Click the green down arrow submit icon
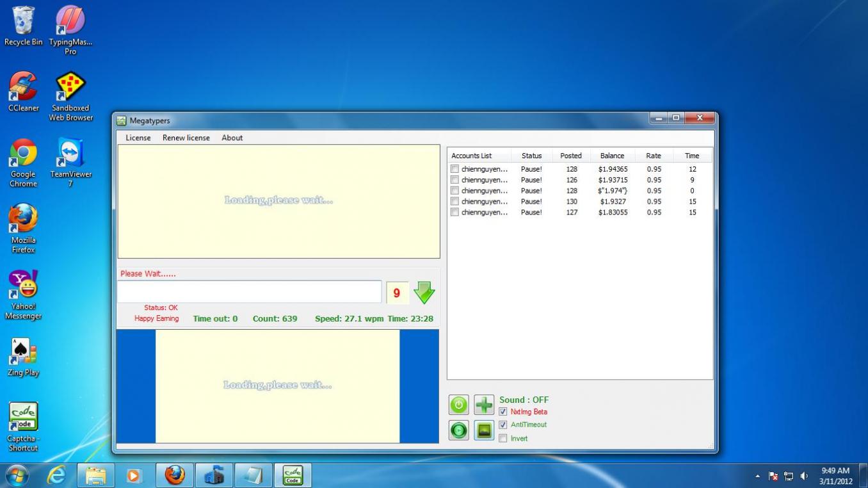Screen dimensions: 868x488 (x=424, y=293)
